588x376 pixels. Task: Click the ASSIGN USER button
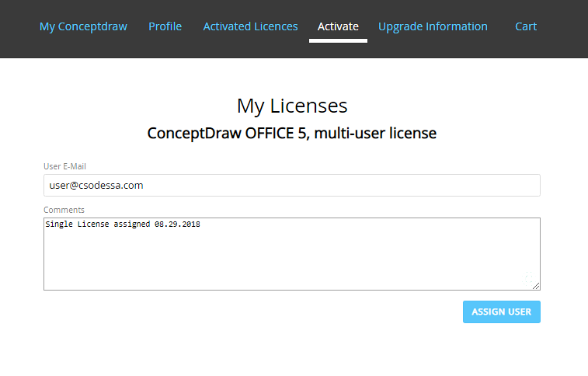click(x=501, y=312)
